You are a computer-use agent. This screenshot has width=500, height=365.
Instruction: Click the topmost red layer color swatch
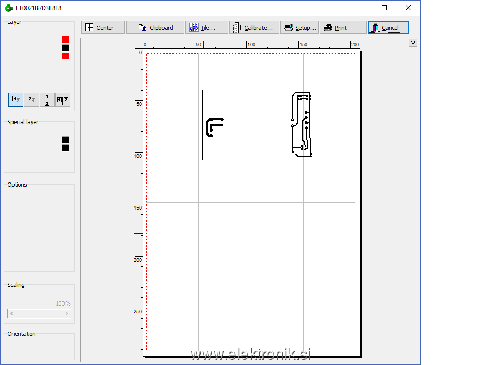coord(65,39)
